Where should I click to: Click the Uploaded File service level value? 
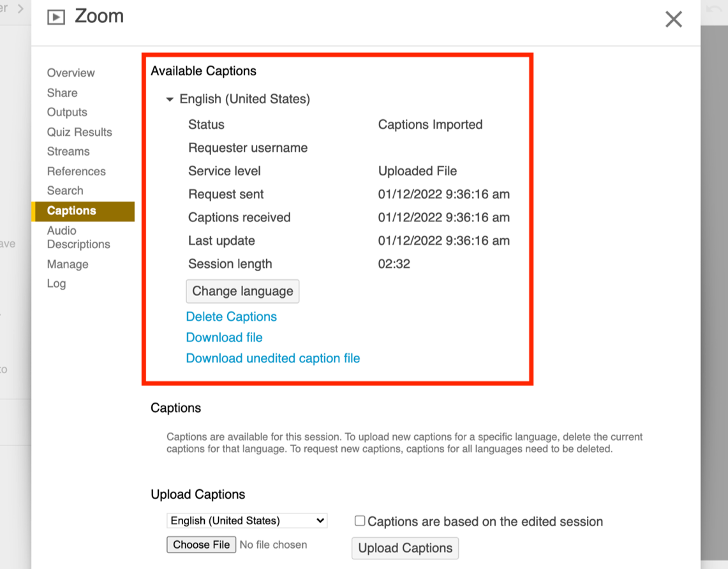point(417,171)
